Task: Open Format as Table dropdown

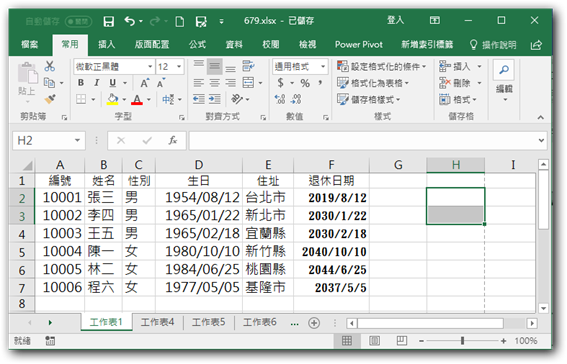Action: [373, 83]
